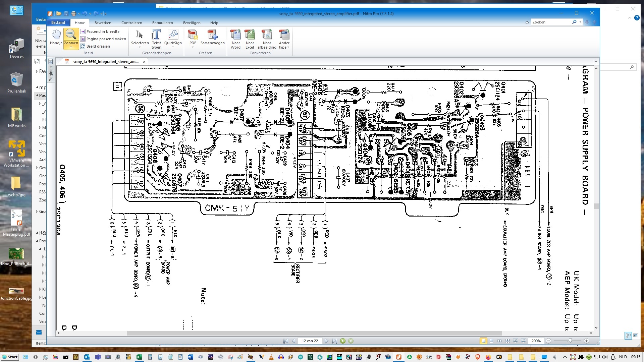644x362 pixels.
Task: Go to the previous page
Action: pyautogui.click(x=293, y=341)
